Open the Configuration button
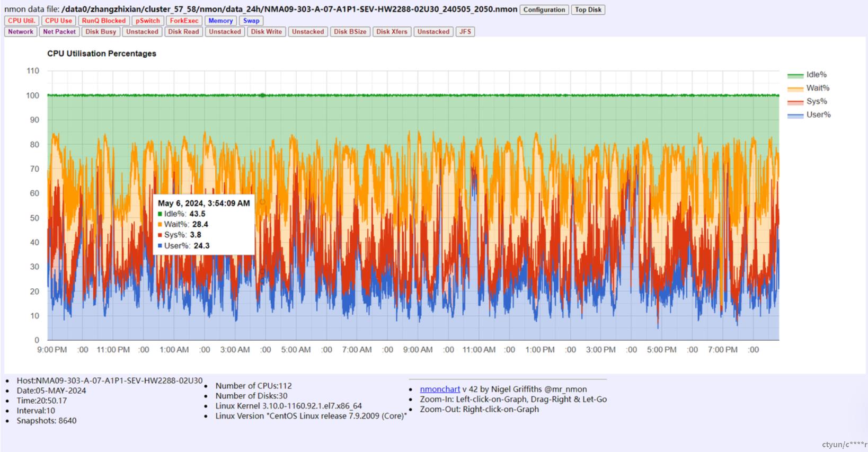The height and width of the screenshot is (452, 868). click(x=544, y=10)
